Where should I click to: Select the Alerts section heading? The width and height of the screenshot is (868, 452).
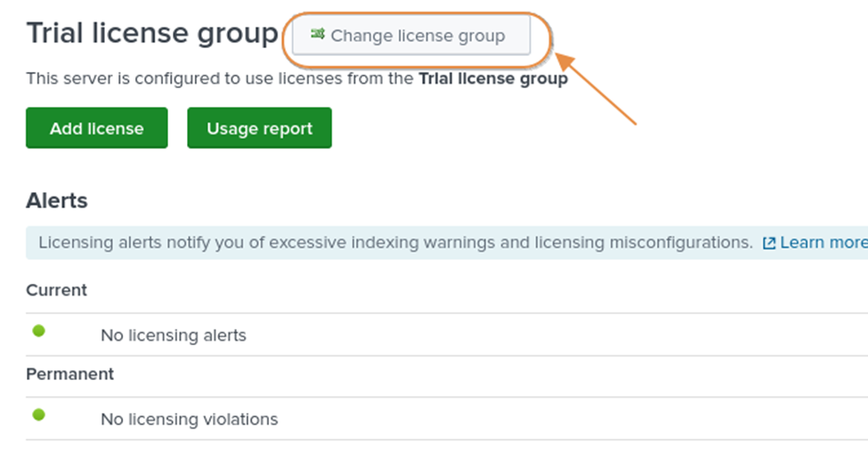[57, 200]
